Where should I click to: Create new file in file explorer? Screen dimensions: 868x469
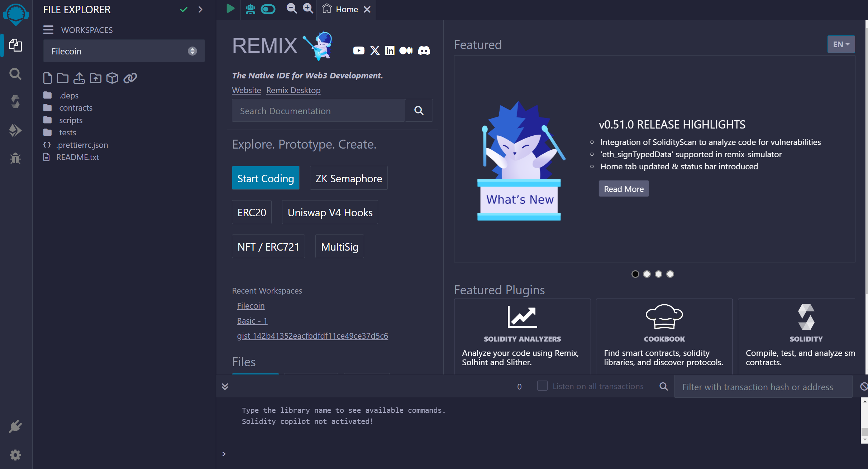coord(47,78)
